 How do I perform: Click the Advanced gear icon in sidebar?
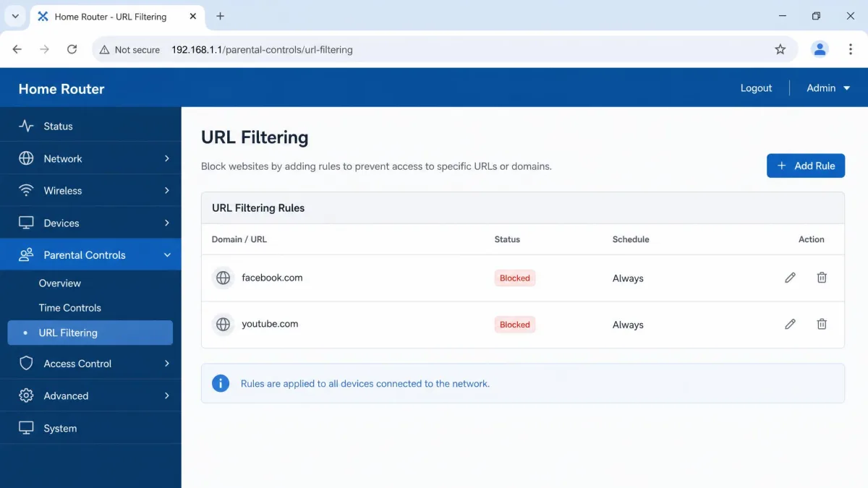26,395
